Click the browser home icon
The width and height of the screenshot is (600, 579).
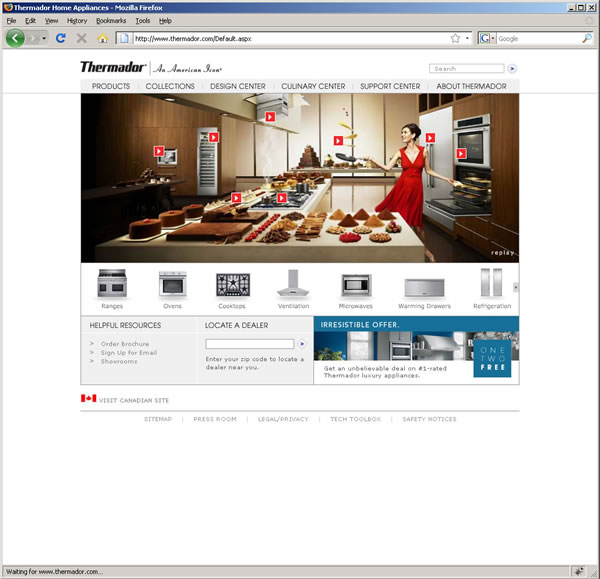pos(102,38)
